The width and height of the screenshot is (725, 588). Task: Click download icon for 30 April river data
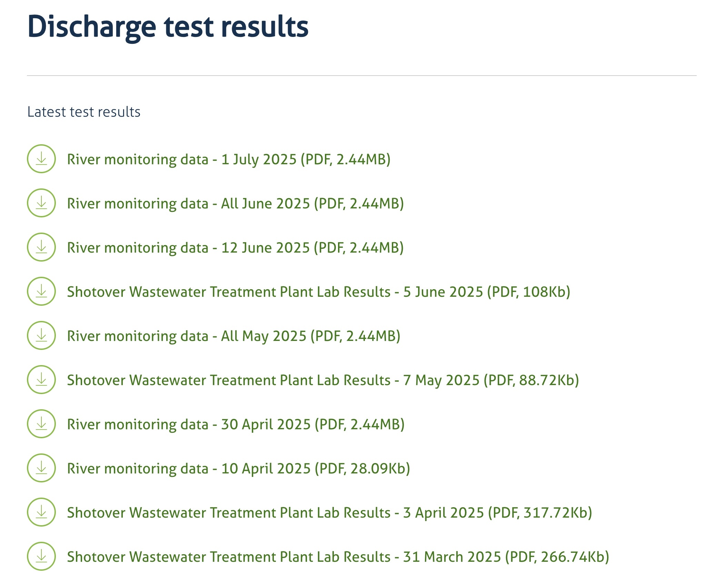click(41, 424)
